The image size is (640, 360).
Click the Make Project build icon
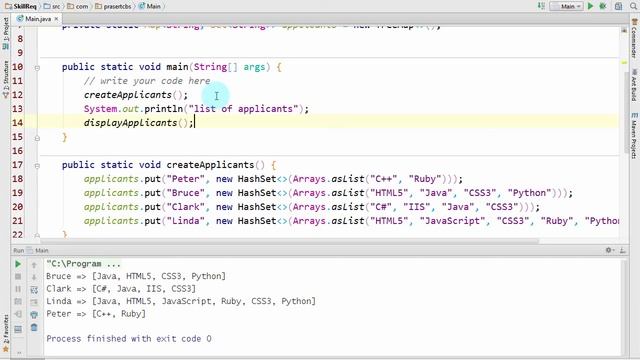click(x=541, y=6)
